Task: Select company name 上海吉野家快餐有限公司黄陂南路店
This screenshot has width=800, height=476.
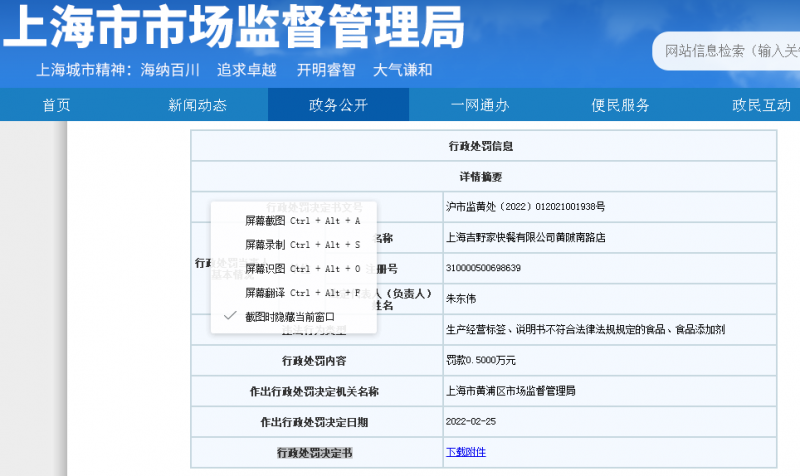Action: 526,237
